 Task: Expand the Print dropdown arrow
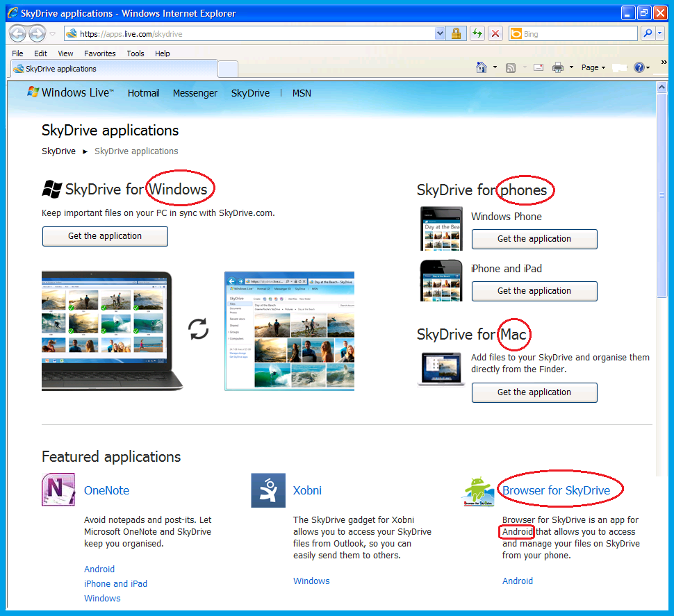coord(571,67)
